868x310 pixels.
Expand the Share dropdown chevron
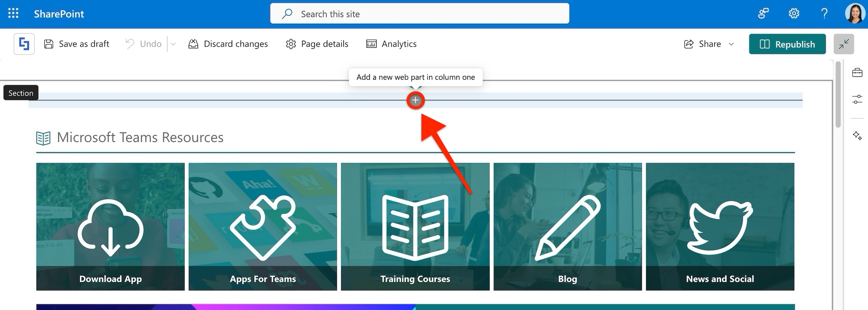coord(731,44)
